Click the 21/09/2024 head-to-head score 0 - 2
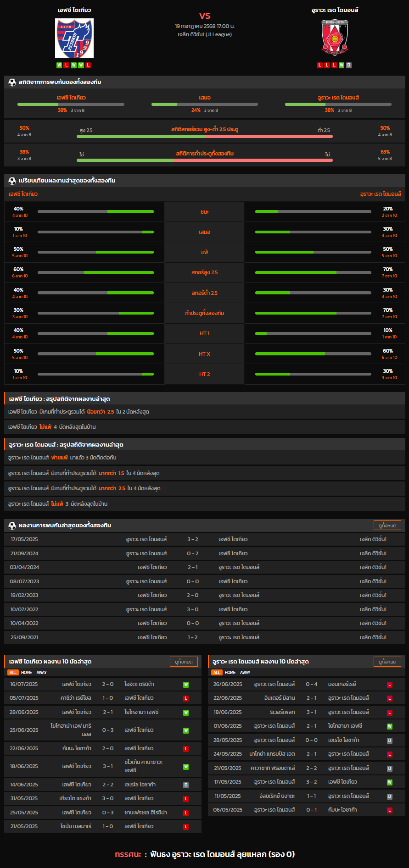 [193, 553]
